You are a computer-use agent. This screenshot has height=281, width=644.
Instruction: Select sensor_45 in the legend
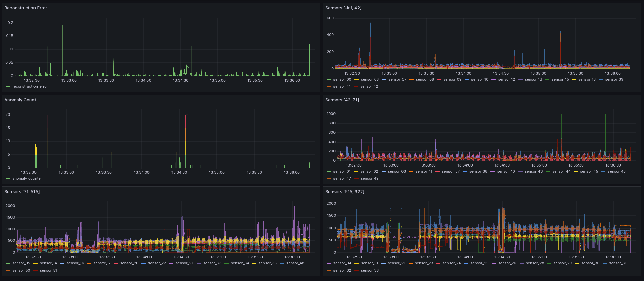tap(589, 172)
